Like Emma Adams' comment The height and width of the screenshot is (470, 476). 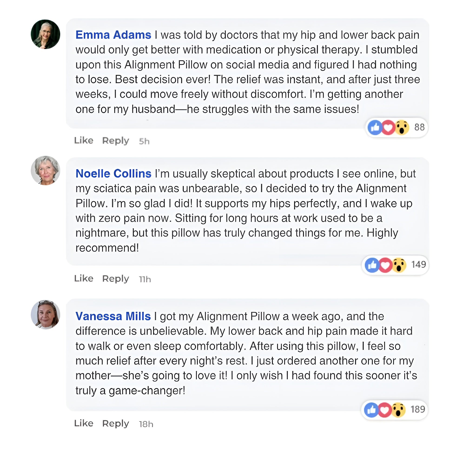pos(83,140)
